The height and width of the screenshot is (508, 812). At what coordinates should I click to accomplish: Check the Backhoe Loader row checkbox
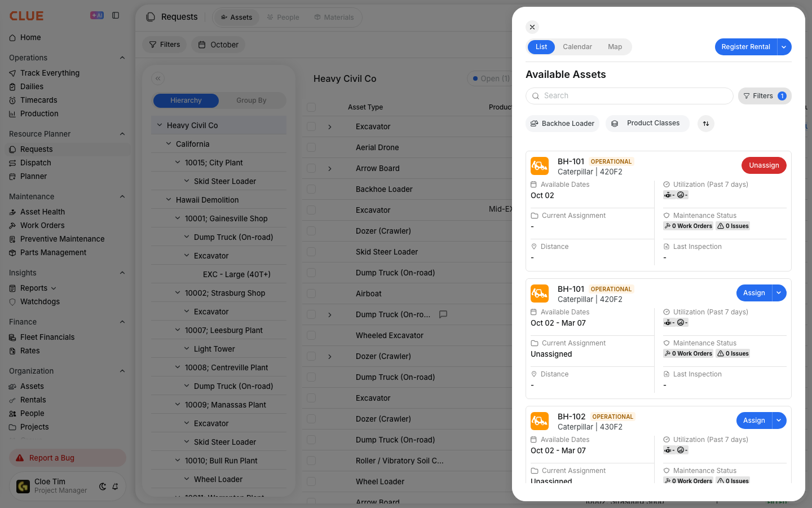[x=311, y=189]
